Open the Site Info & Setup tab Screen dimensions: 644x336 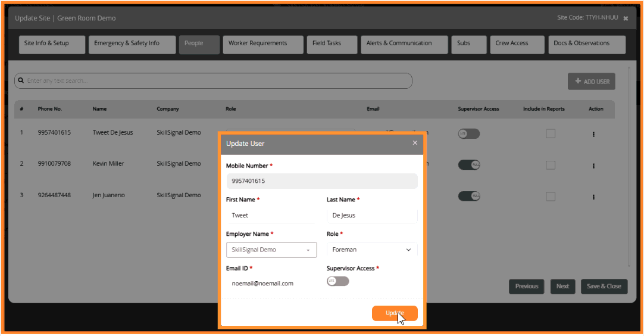pyautogui.click(x=52, y=45)
